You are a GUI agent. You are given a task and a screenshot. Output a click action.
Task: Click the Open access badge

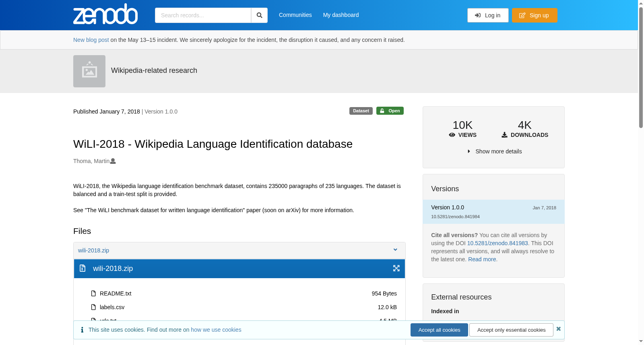click(x=390, y=111)
